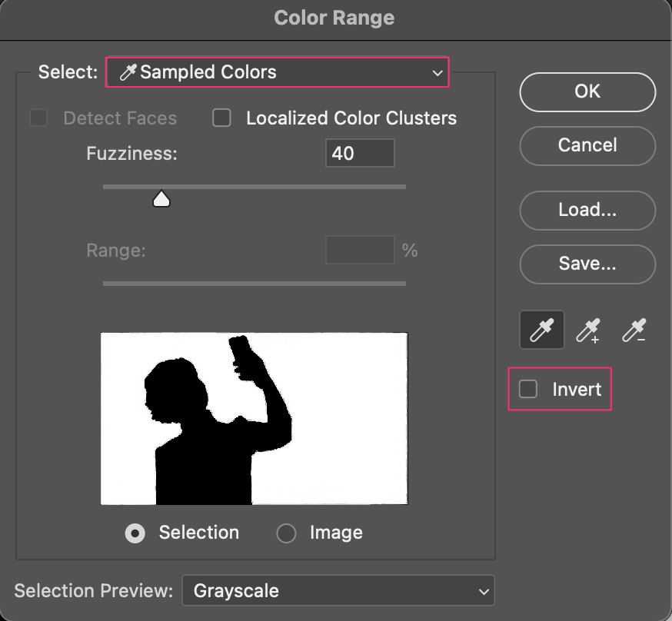The height and width of the screenshot is (621, 672).
Task: Enable Localized Color Clusters
Action: [x=221, y=118]
